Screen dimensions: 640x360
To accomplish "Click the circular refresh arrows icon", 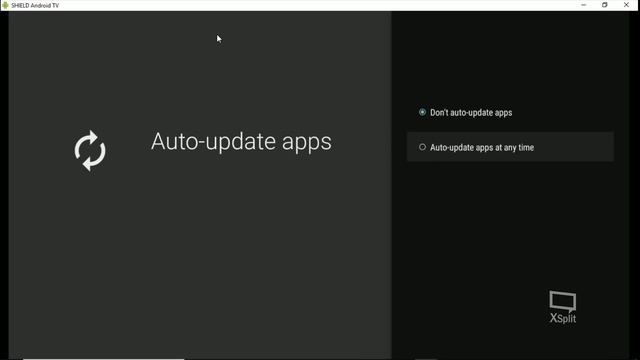I will 90,151.
